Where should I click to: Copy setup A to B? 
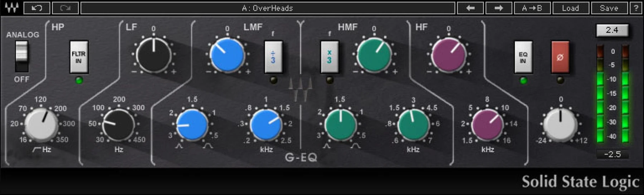532,8
